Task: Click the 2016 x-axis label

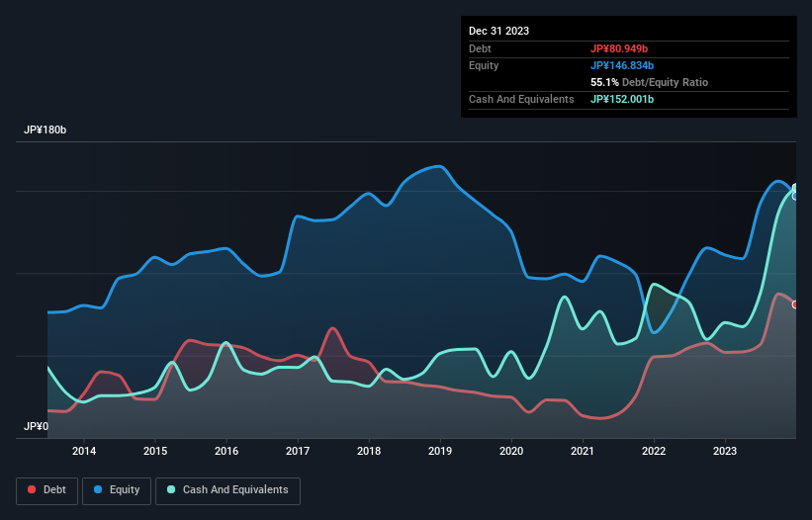Action: 226,451
